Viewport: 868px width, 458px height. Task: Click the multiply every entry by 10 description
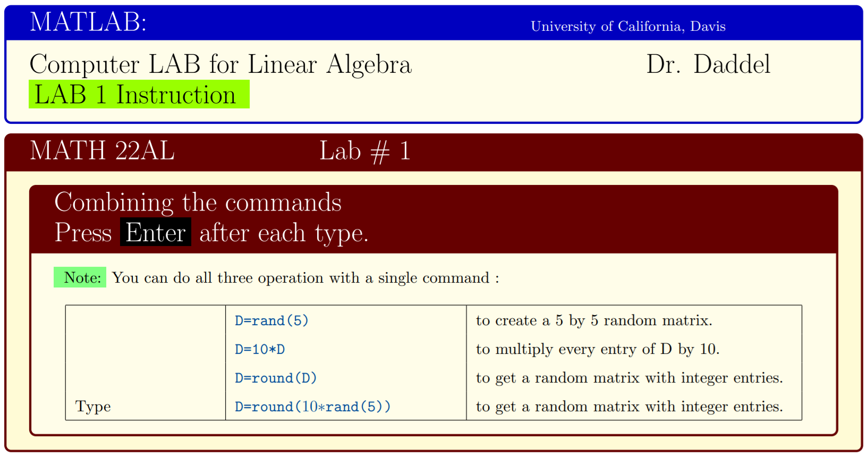pos(598,350)
